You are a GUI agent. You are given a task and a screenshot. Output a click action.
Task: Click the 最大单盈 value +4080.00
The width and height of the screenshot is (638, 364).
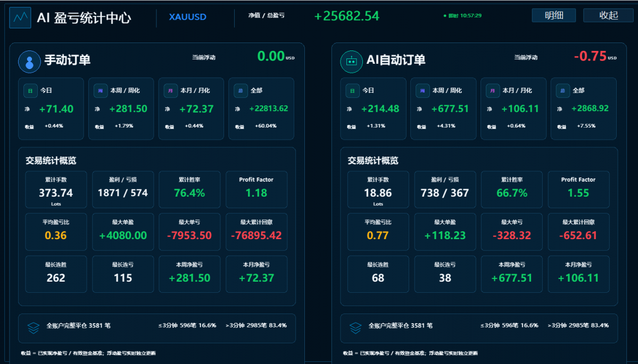[x=123, y=235]
